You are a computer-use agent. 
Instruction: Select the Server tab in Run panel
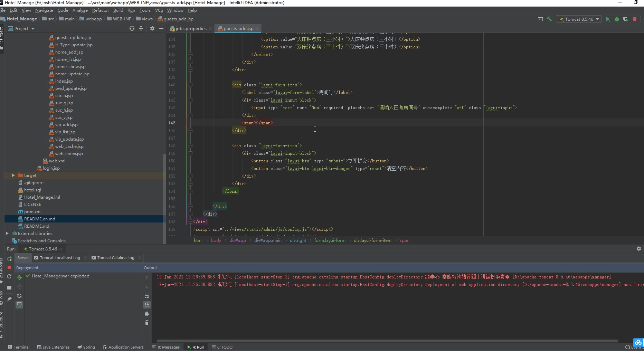pyautogui.click(x=23, y=258)
